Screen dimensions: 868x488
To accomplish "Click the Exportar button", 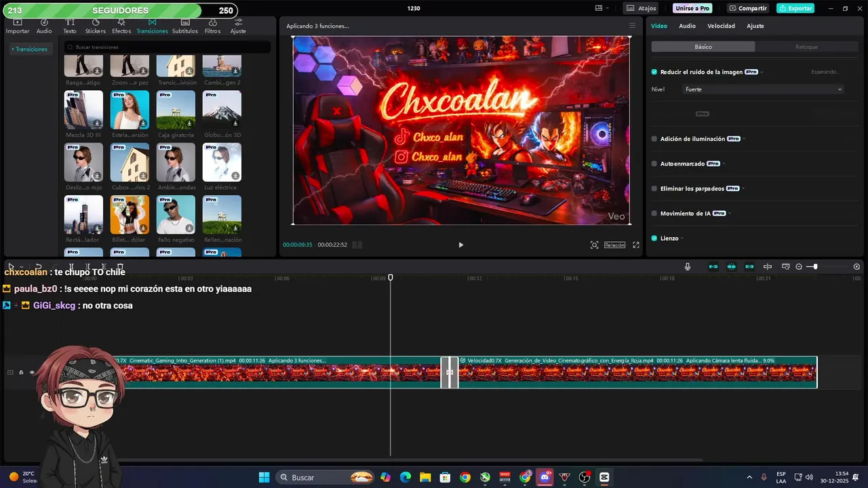I will click(x=795, y=8).
